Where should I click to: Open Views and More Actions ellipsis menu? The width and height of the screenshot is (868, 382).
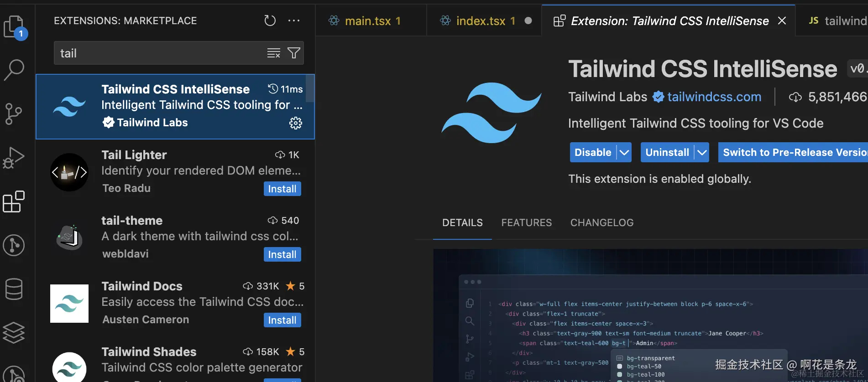294,21
